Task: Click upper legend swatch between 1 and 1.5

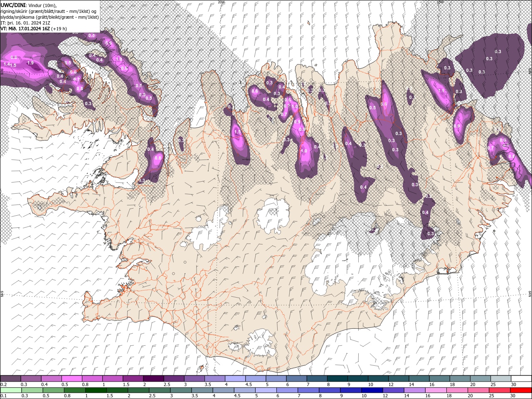Action: click(x=112, y=379)
